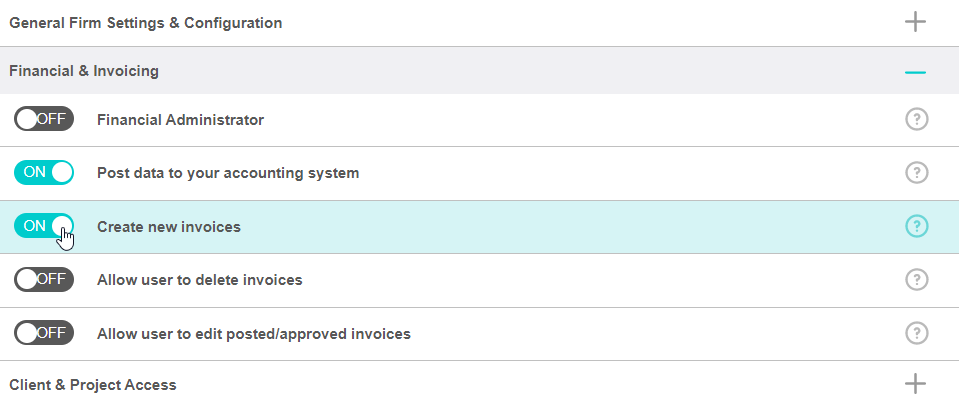The image size is (959, 402).
Task: Expand Client & Project Access plus icon
Action: [x=915, y=384]
